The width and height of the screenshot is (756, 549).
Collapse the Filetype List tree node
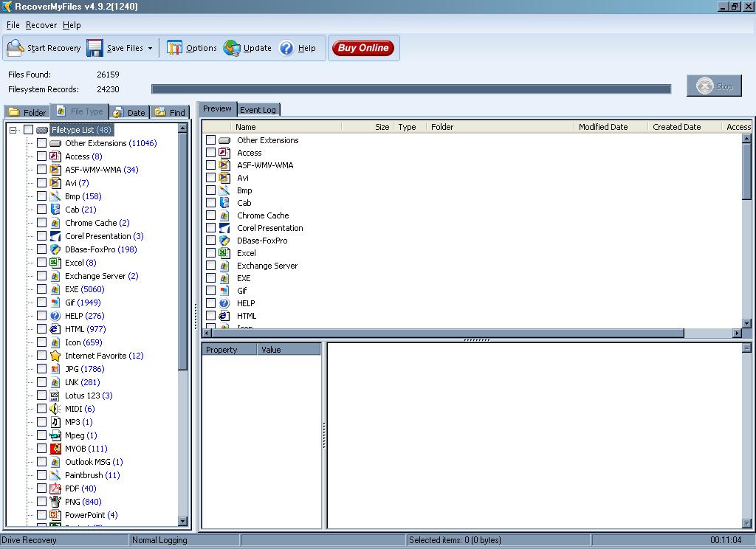point(13,130)
